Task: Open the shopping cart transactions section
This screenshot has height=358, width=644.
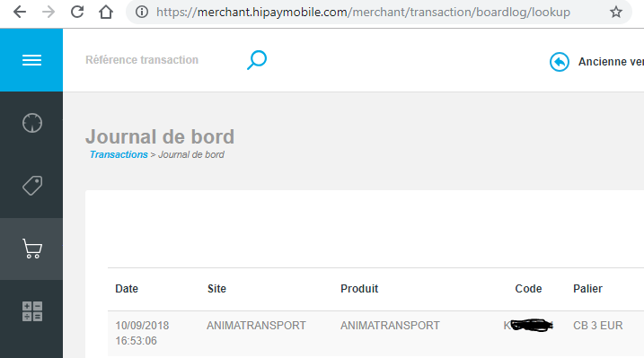Action: point(32,249)
